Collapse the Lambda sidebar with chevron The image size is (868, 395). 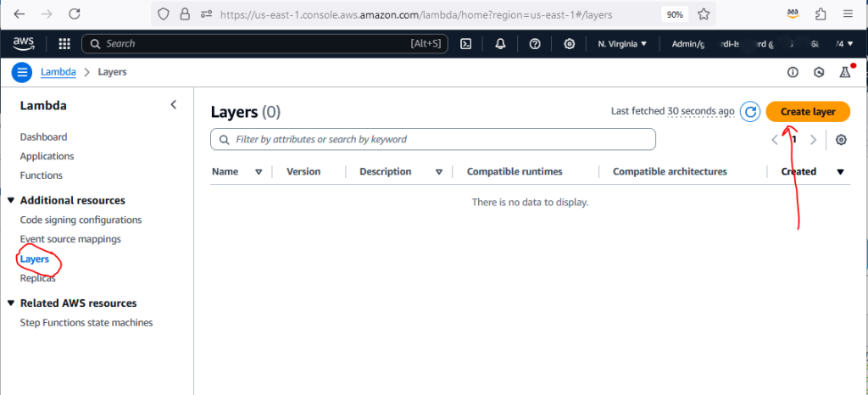173,104
